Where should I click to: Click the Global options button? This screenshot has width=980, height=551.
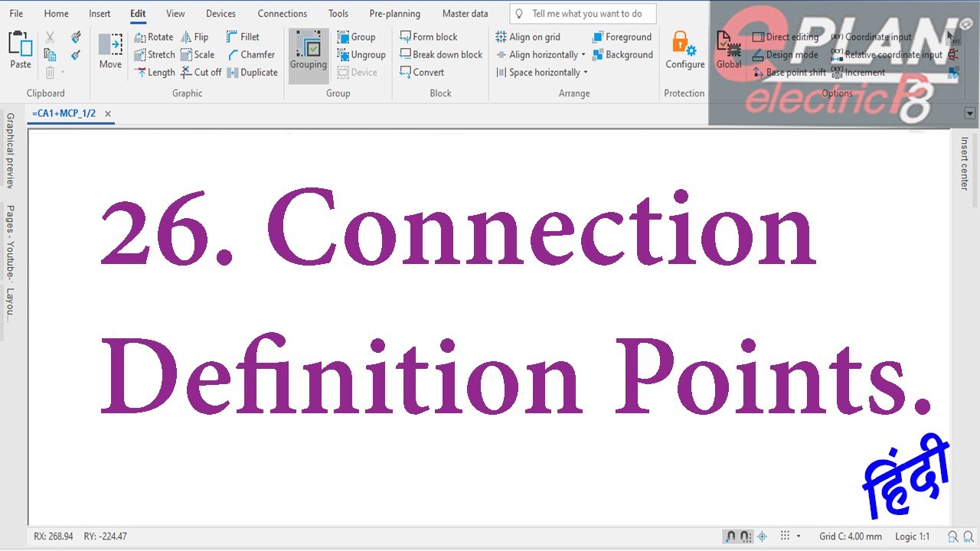click(x=729, y=51)
